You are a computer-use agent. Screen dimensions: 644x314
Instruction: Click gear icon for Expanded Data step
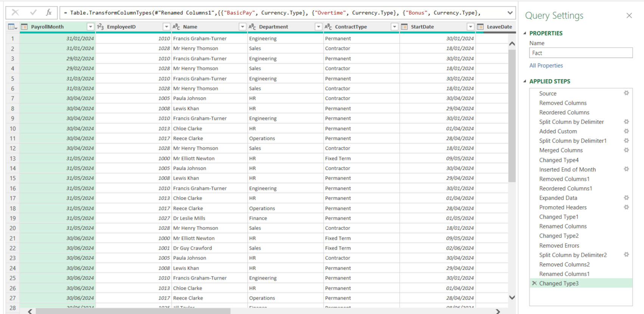pos(626,198)
